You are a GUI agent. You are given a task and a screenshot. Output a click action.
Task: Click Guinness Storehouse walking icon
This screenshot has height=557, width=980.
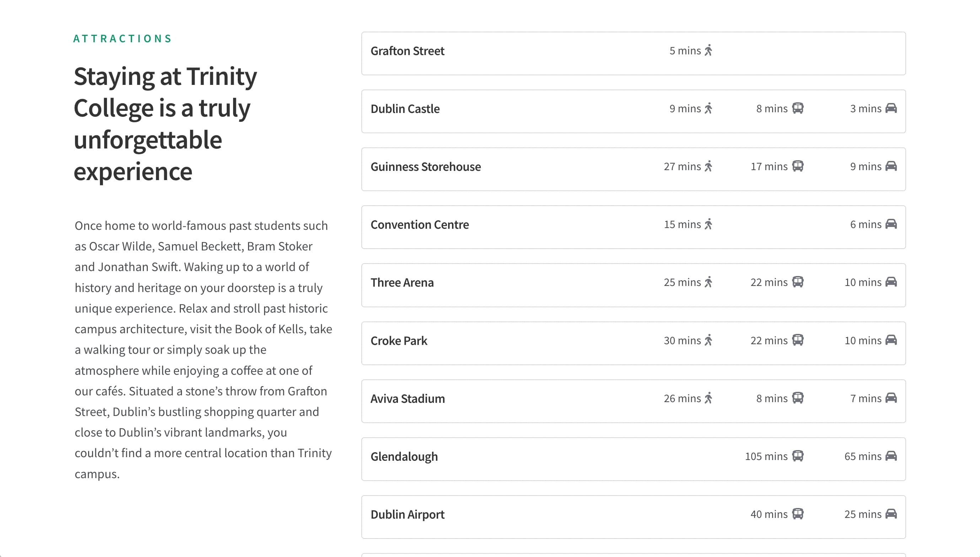[708, 166]
